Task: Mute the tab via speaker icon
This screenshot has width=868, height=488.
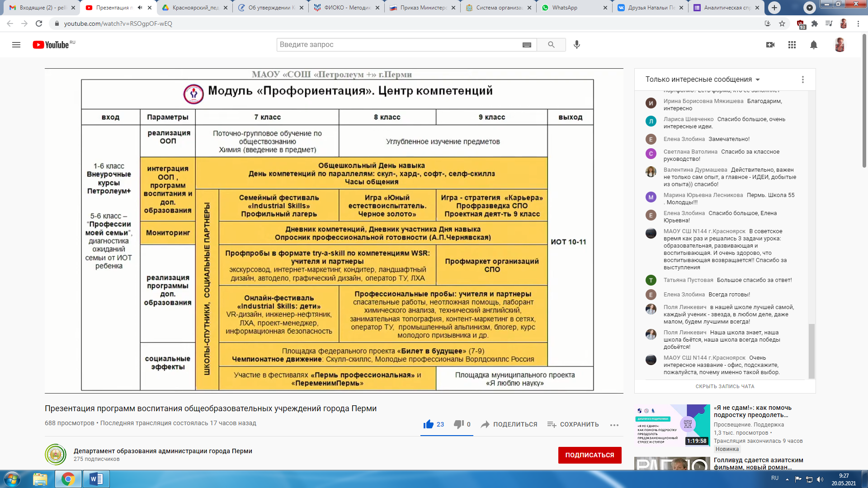Action: point(140,8)
